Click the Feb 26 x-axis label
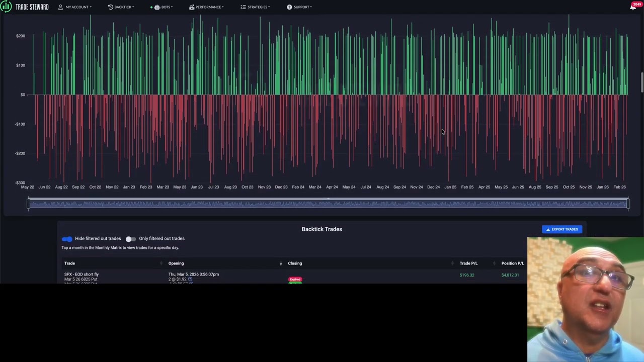 tap(619, 187)
